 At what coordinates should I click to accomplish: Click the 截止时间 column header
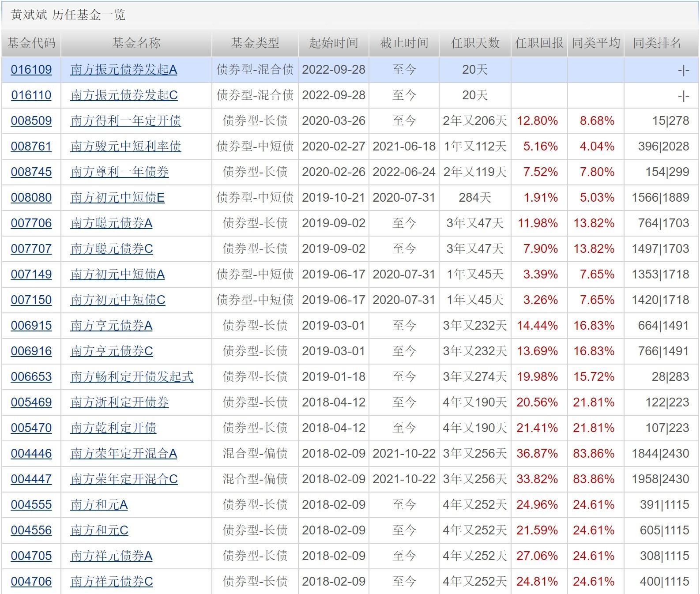(404, 43)
